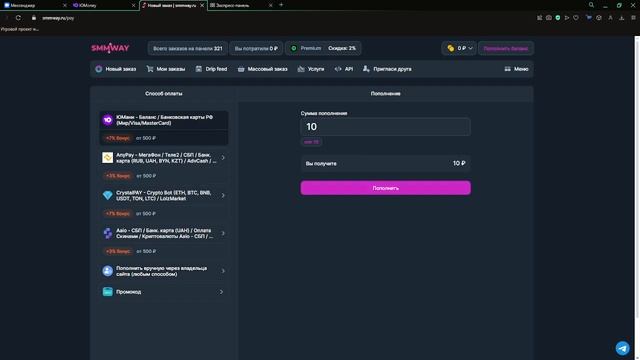The image size is (640, 360).
Task: Select the CrystalPAY diamond icon
Action: click(x=107, y=196)
